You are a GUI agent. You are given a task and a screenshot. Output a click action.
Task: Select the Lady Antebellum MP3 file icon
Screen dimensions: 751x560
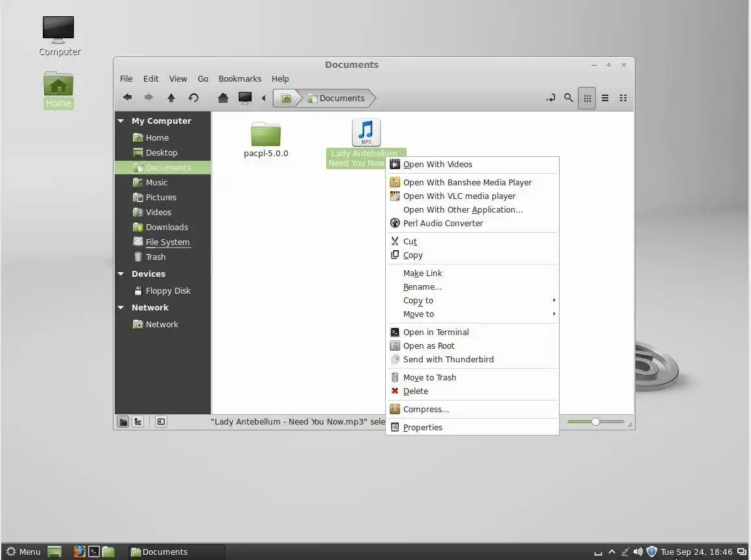coord(366,132)
